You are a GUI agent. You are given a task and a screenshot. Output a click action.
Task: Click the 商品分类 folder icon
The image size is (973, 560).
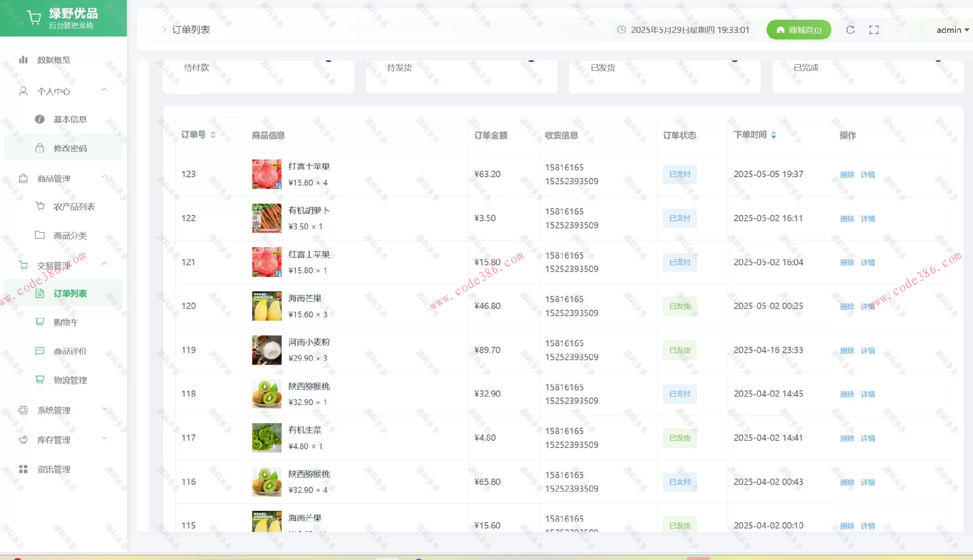tap(40, 235)
